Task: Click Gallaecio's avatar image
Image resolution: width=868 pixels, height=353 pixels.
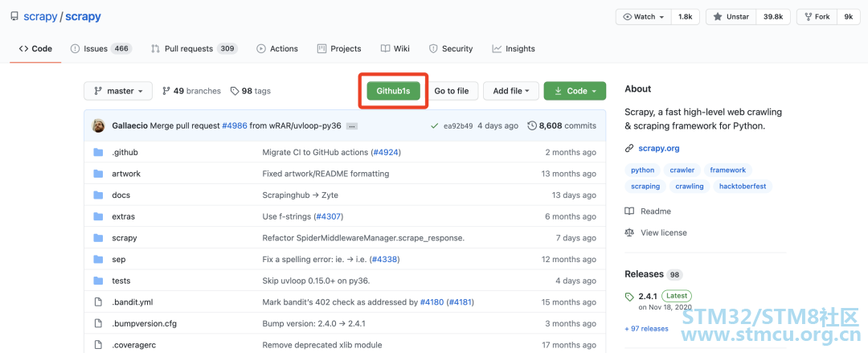Action: 98,125
